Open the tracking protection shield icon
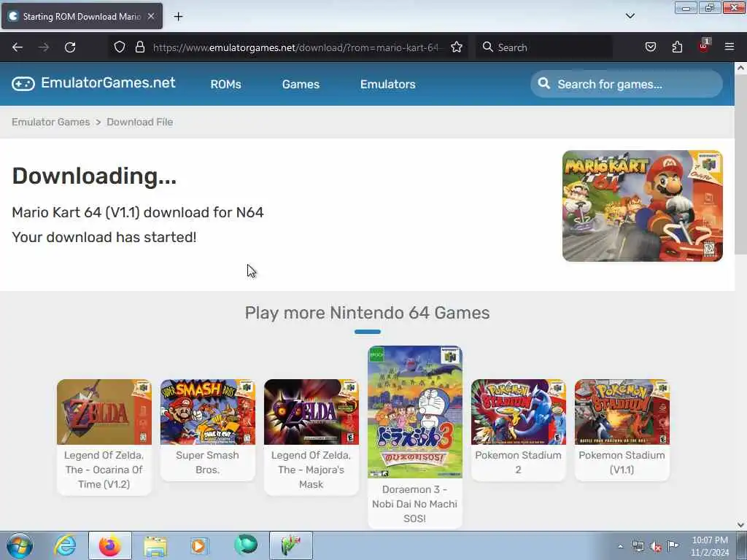747x560 pixels. [x=120, y=47]
